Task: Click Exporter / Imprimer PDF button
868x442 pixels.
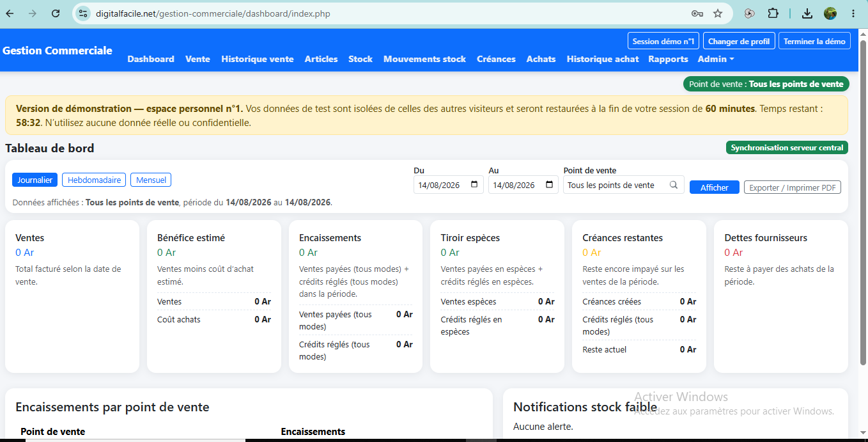Action: click(793, 187)
